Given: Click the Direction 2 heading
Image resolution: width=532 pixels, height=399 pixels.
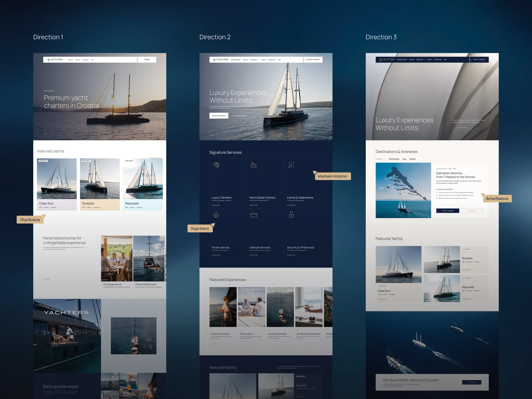Looking at the screenshot, I should 215,37.
